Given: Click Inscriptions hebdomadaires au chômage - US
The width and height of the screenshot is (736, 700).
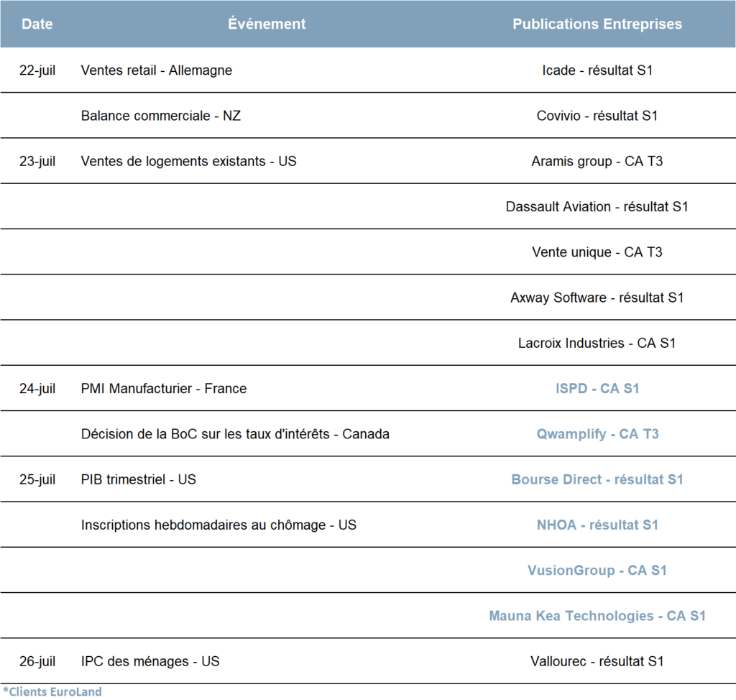Looking at the screenshot, I should (218, 525).
